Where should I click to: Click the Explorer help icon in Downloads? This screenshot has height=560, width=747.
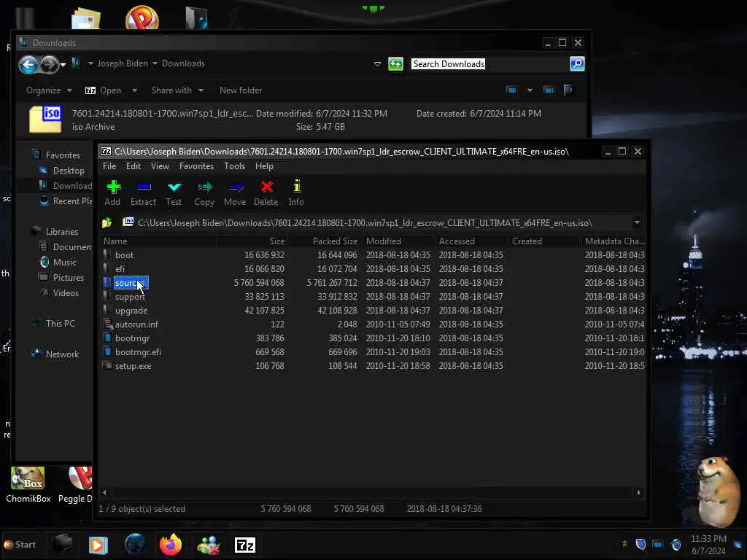pos(568,90)
